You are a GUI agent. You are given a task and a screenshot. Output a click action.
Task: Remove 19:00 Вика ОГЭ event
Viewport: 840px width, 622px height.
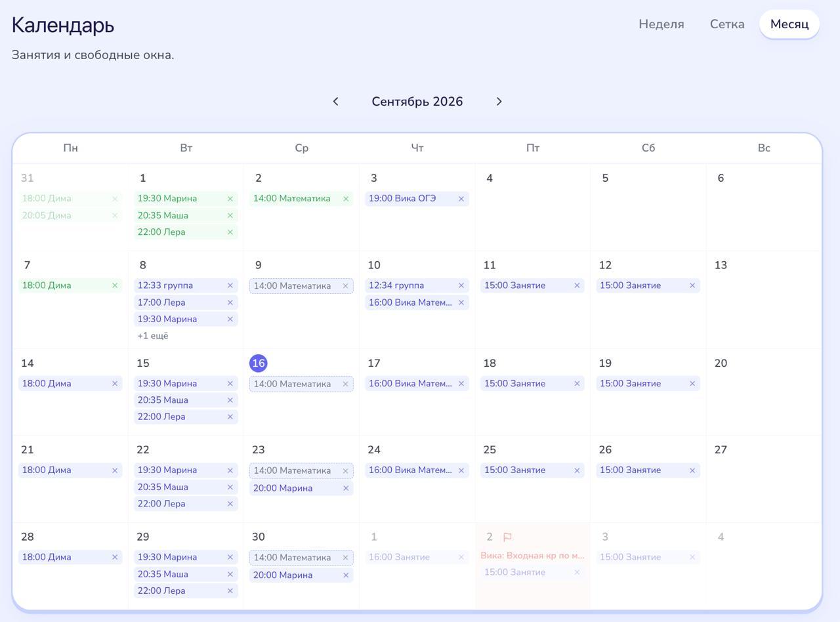click(461, 199)
